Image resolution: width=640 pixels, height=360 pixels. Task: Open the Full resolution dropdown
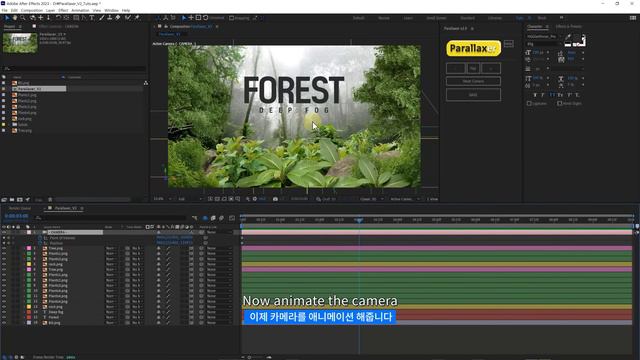(x=189, y=199)
